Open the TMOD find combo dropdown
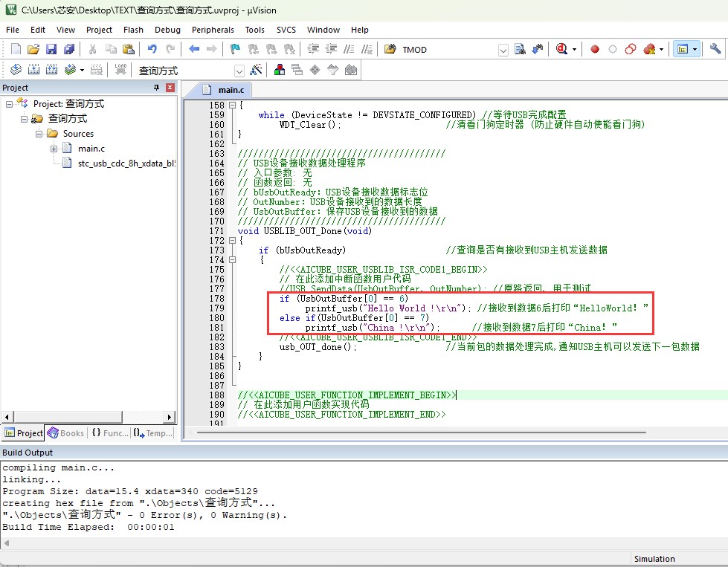Screen dimensions: 728x567 click(x=503, y=50)
